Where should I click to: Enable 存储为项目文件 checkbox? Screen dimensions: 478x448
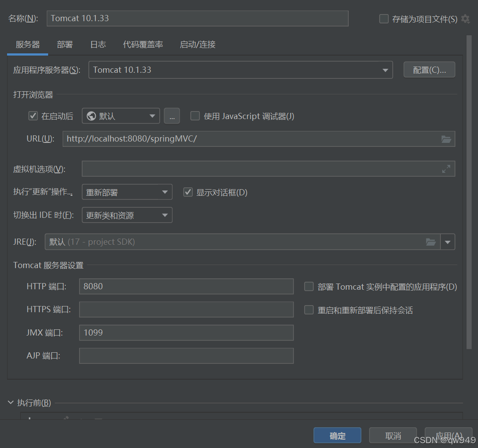point(384,19)
